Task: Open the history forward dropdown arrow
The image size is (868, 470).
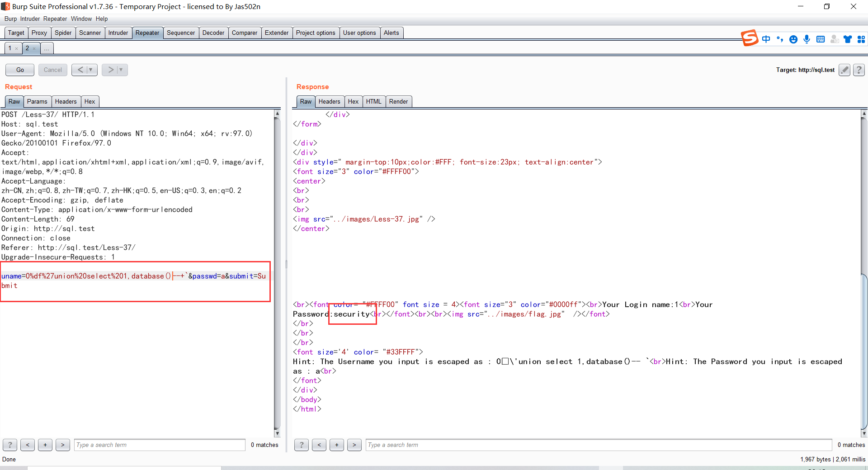Action: pyautogui.click(x=121, y=70)
